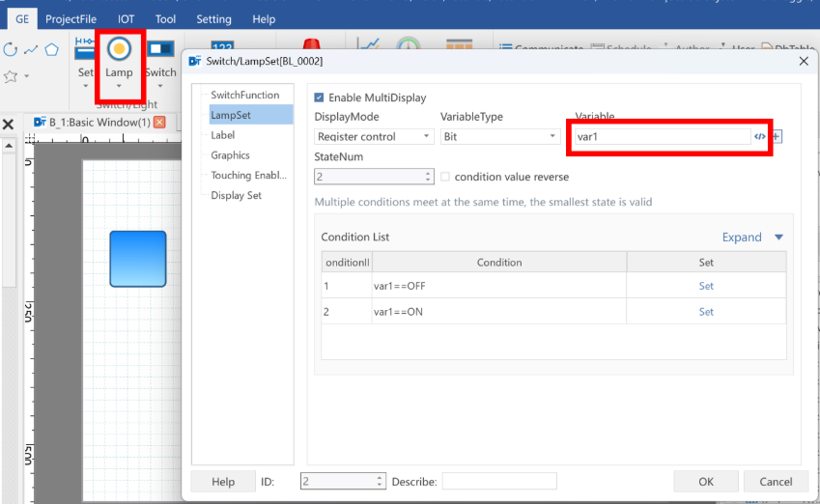
Task: Confirm dialog with OK button
Action: point(706,482)
